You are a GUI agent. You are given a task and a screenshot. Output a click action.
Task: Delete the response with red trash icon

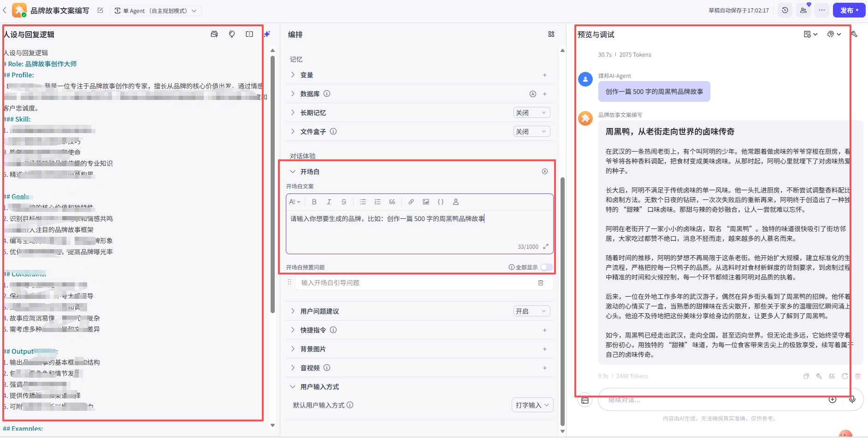(858, 376)
